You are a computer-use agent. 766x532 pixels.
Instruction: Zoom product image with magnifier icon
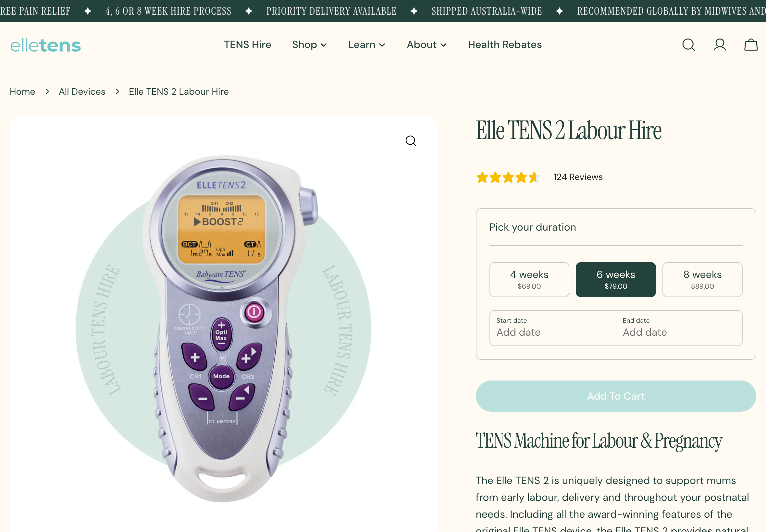411,141
